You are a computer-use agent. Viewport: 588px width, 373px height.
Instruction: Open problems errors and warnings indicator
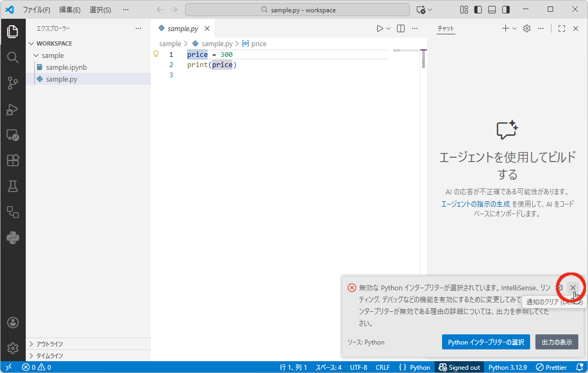pos(36,367)
